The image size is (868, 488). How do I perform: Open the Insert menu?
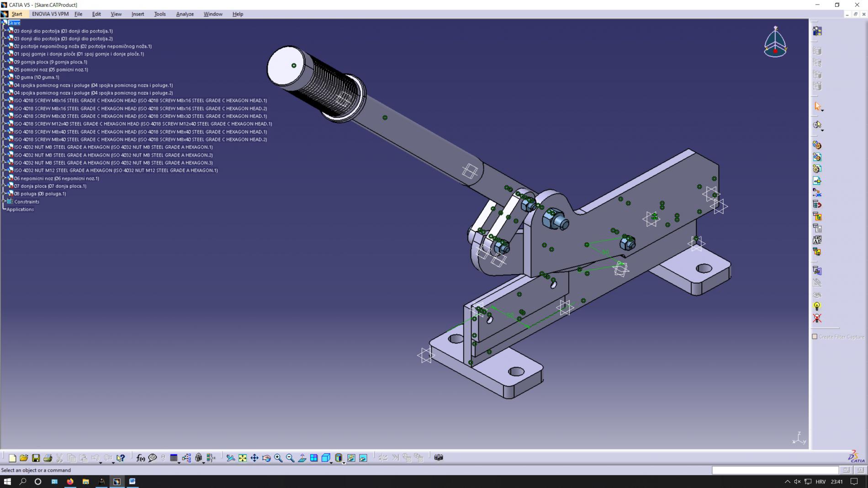pos(138,14)
